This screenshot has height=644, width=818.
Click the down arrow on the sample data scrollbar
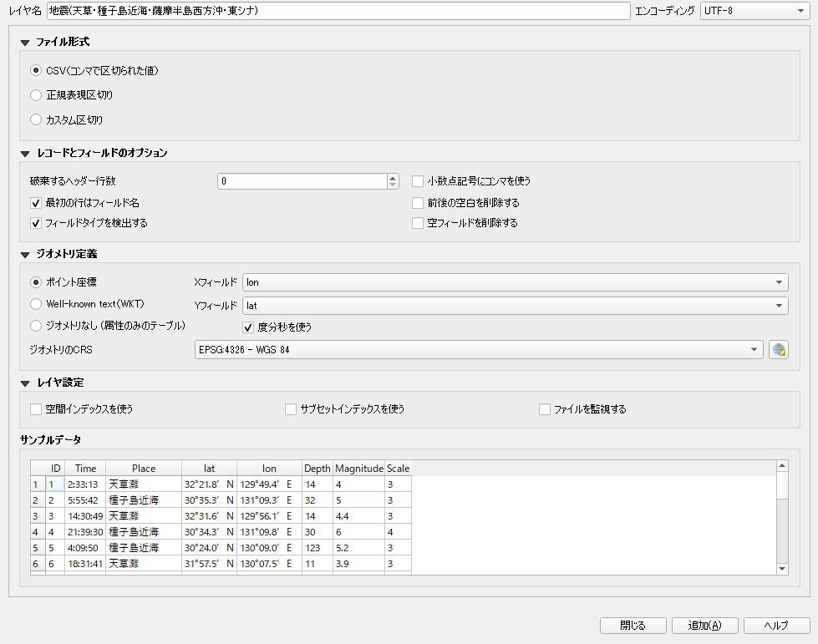[781, 569]
